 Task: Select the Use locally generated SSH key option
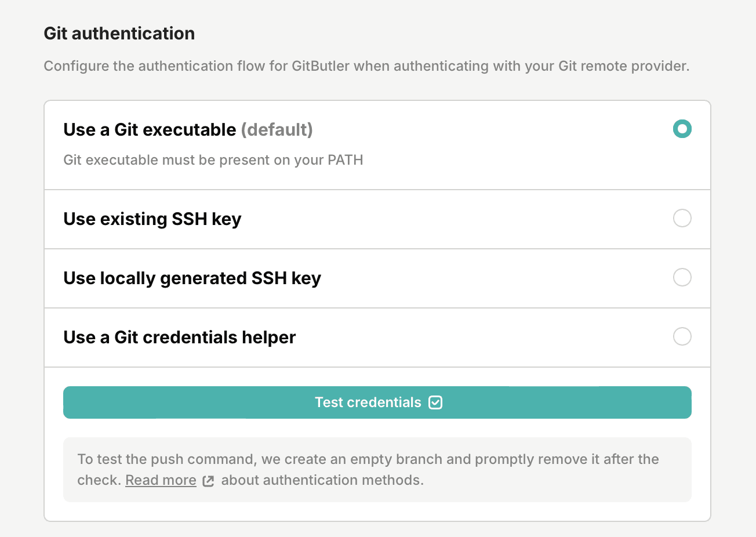[x=682, y=277]
